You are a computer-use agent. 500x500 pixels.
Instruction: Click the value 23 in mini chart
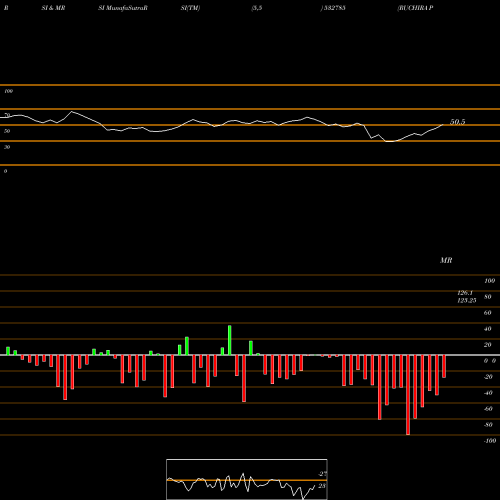click(x=322, y=486)
